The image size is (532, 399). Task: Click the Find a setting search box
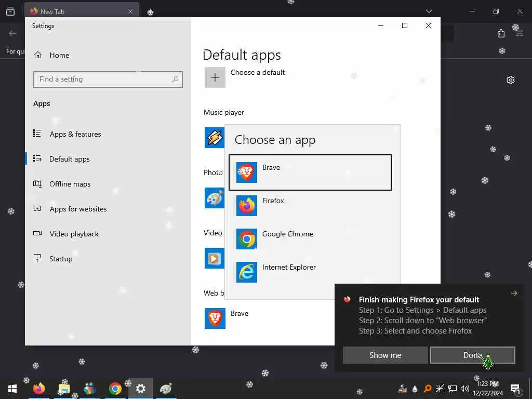click(x=108, y=79)
